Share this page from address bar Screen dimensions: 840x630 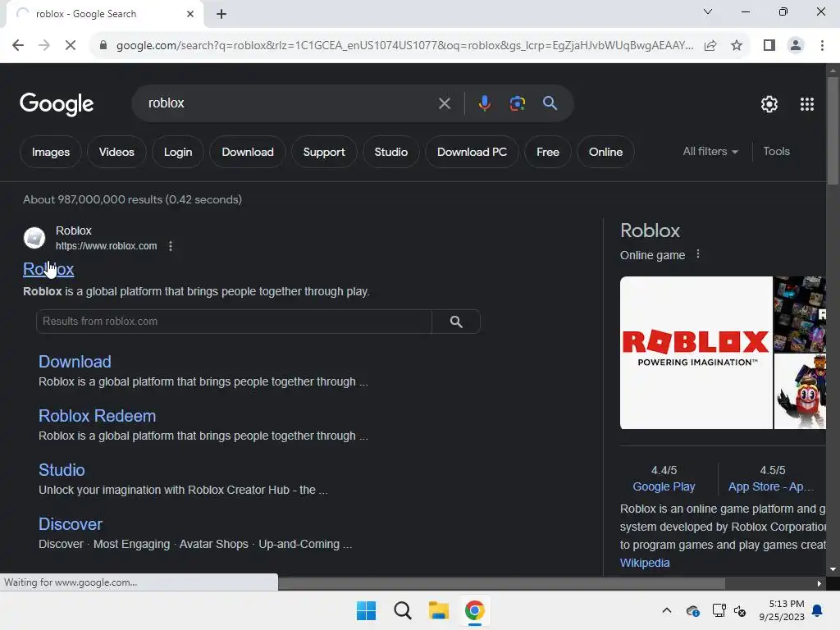pyautogui.click(x=710, y=46)
